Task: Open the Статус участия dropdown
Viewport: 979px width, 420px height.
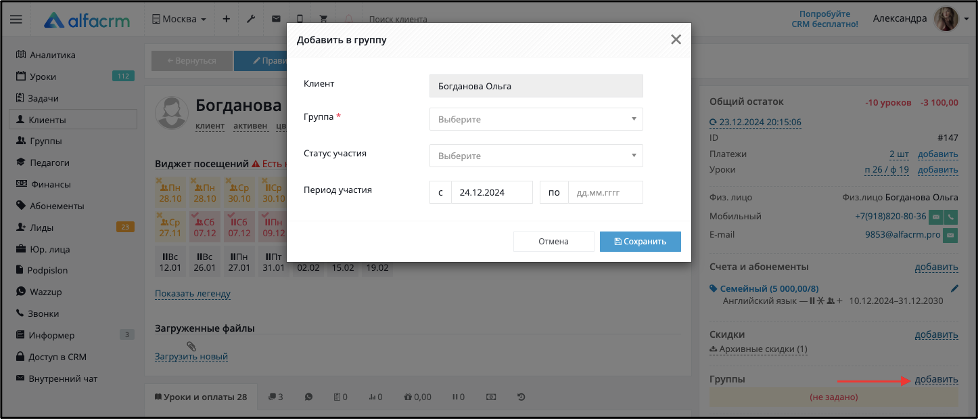Action: pos(536,155)
